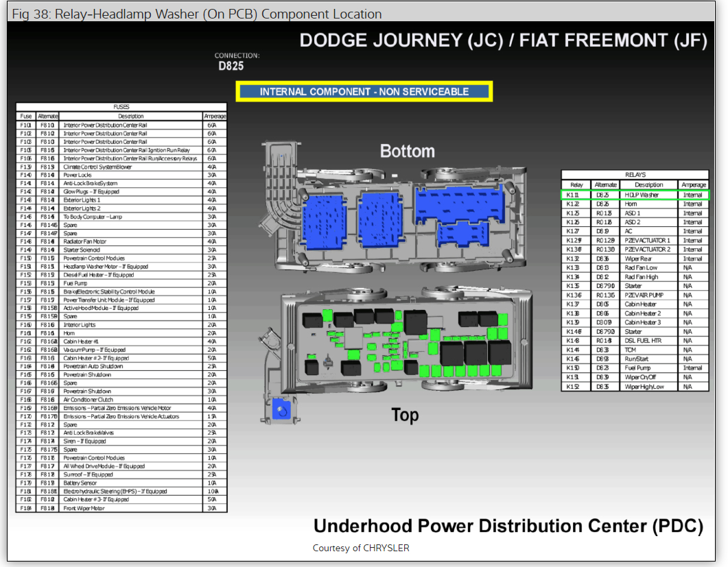Select the relay row 'Rad Fan Low'

pos(635,267)
